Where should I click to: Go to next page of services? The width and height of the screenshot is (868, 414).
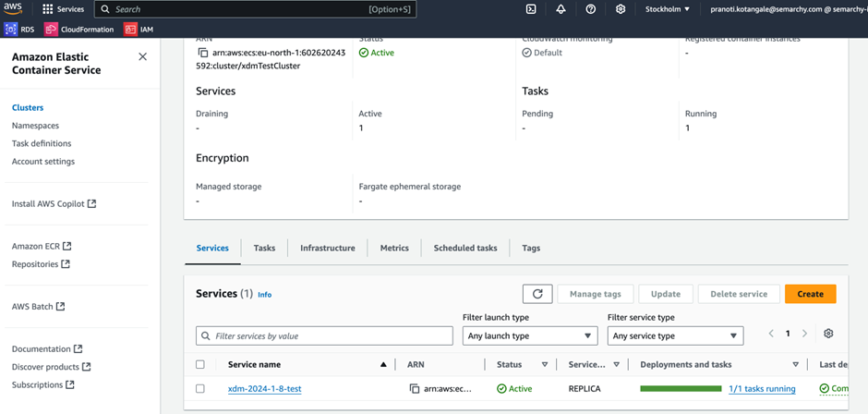[805, 334]
